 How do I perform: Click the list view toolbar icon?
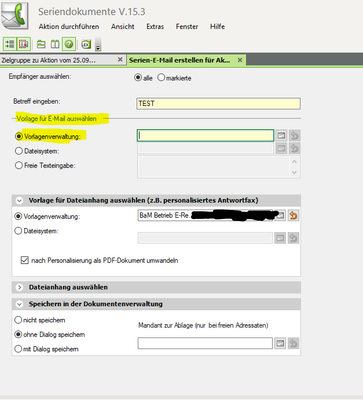[10, 44]
